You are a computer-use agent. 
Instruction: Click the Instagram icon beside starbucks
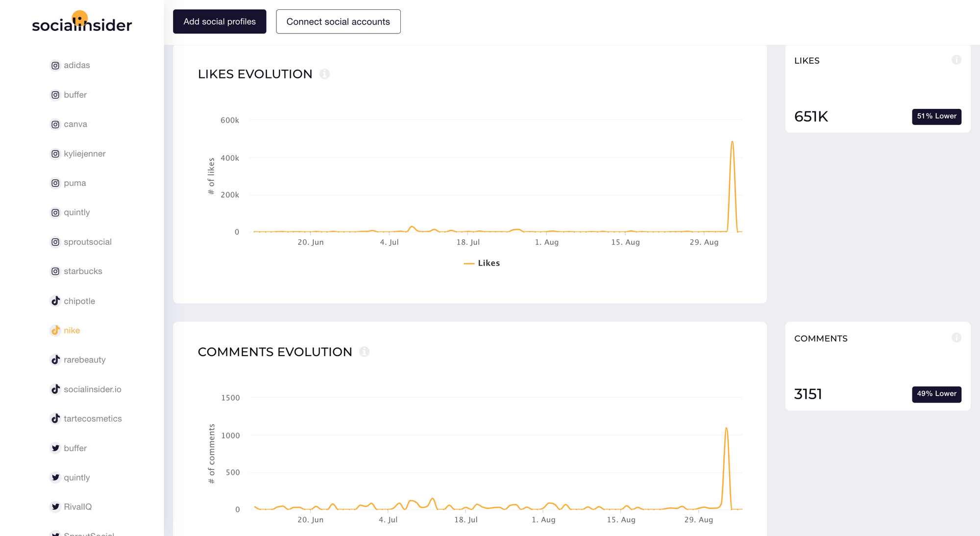tap(55, 271)
